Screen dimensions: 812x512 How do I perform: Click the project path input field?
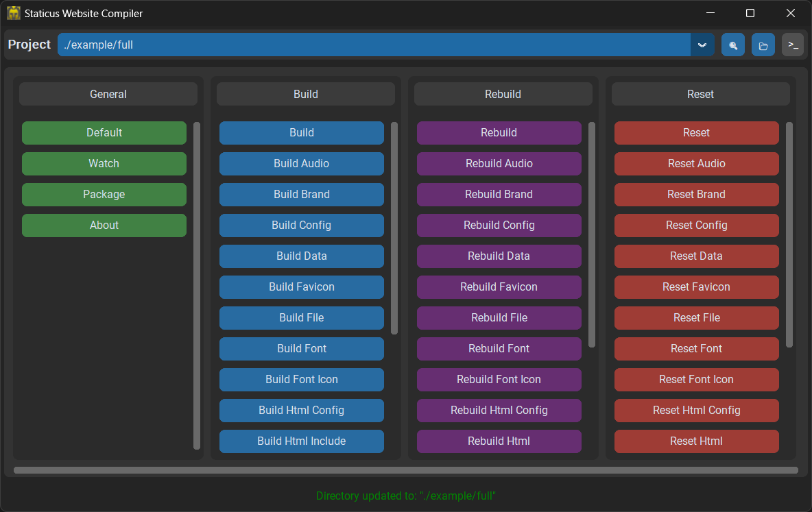pos(374,45)
